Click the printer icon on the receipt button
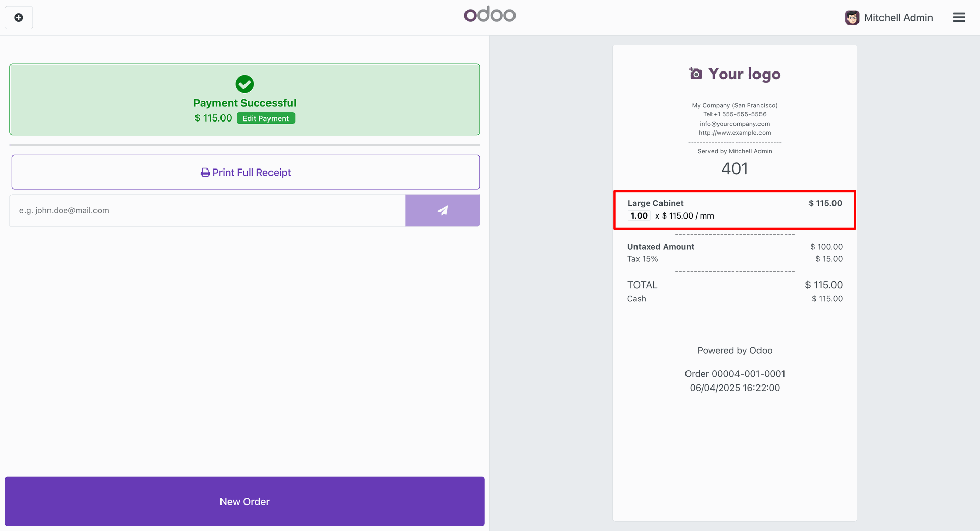 pos(205,173)
